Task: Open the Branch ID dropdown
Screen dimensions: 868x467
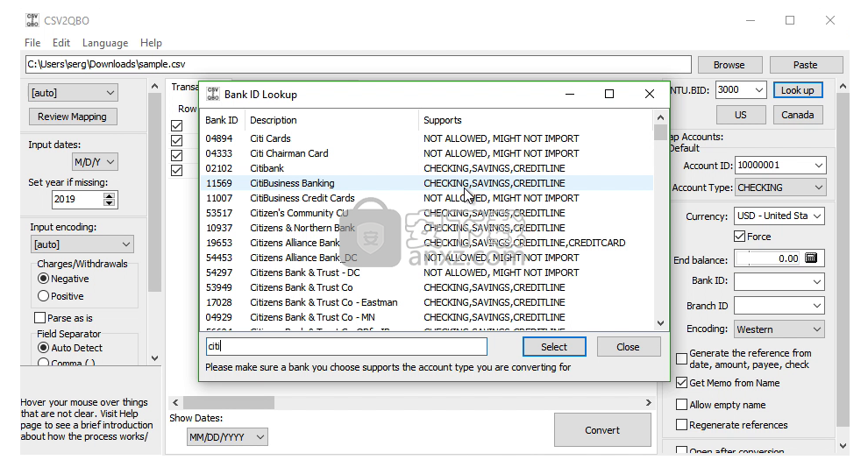Action: (x=817, y=306)
